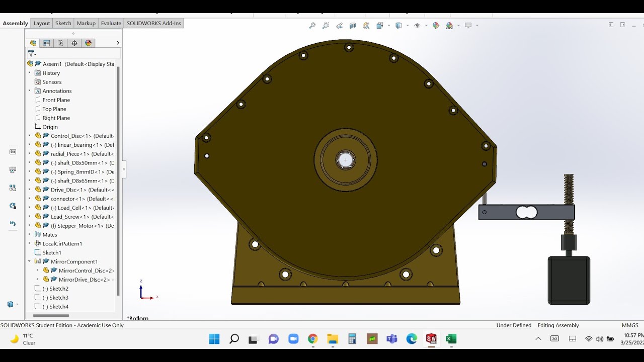Switch to the Evaluate tab

[x=111, y=23]
